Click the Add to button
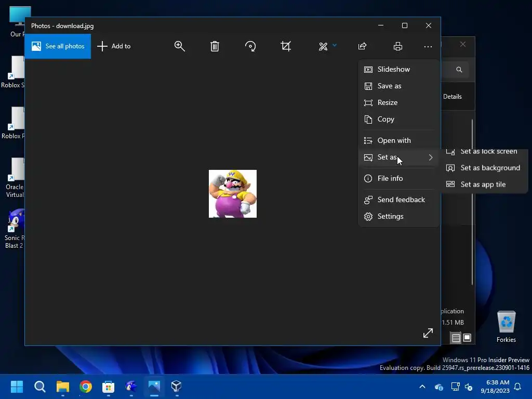532x399 pixels. pos(114,46)
